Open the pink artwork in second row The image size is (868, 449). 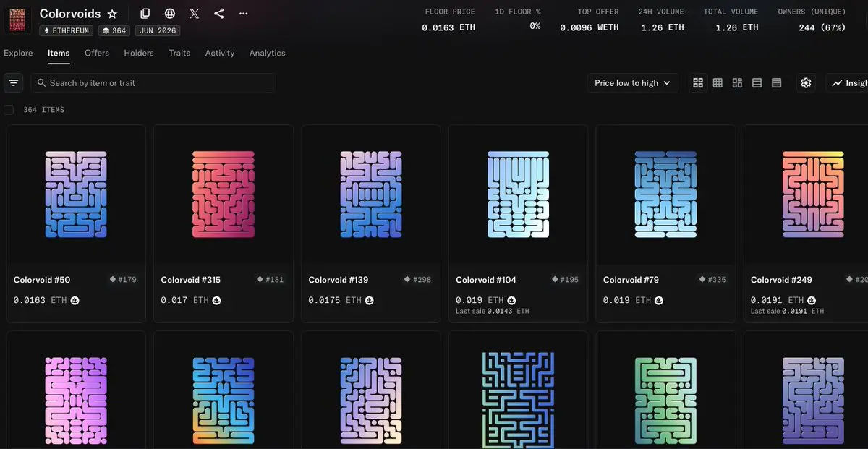[76, 401]
